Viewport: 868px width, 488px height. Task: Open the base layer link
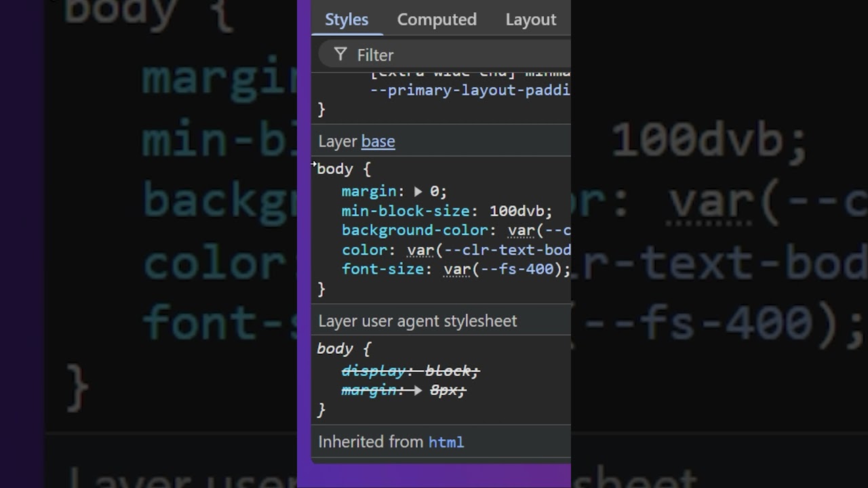coord(378,141)
